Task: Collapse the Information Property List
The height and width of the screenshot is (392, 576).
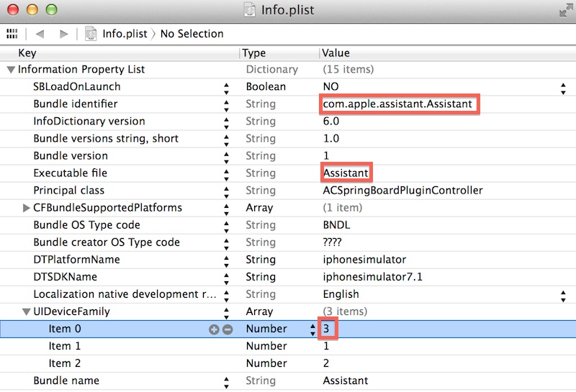Action: click(10, 70)
